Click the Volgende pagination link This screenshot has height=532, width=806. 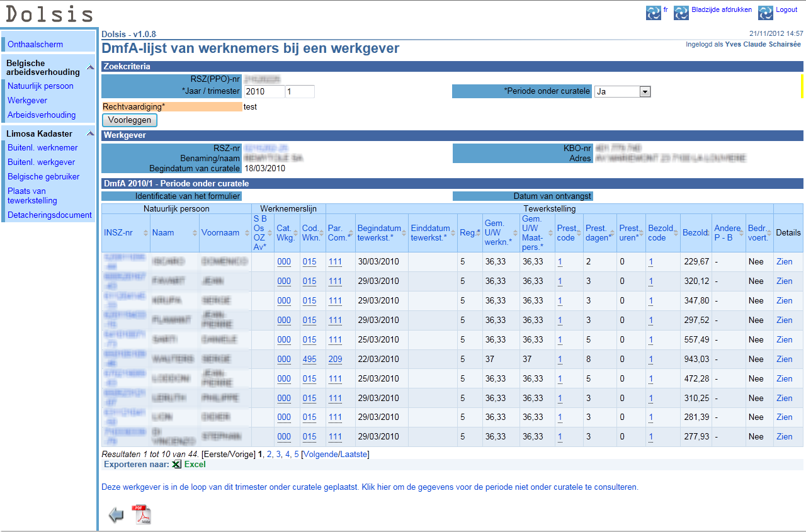(321, 455)
